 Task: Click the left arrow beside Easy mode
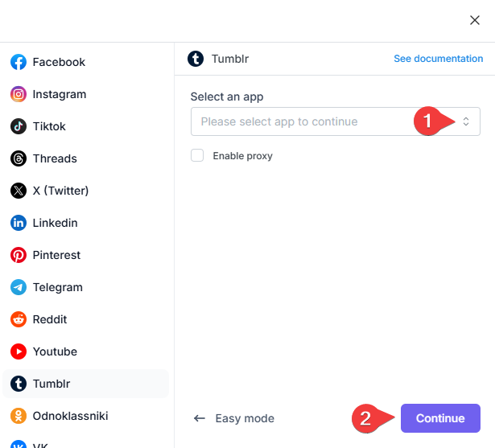click(199, 418)
